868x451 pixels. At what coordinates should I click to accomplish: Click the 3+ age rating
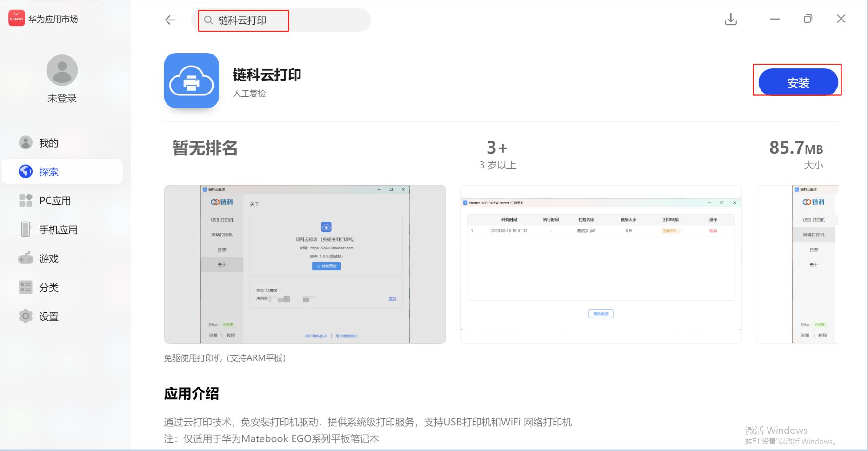click(x=497, y=148)
